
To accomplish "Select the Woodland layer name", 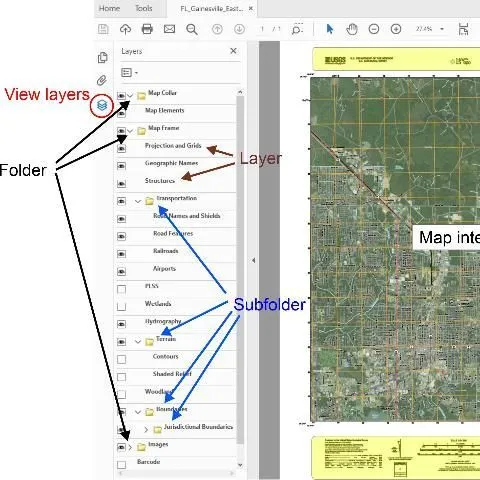I will coord(159,391).
